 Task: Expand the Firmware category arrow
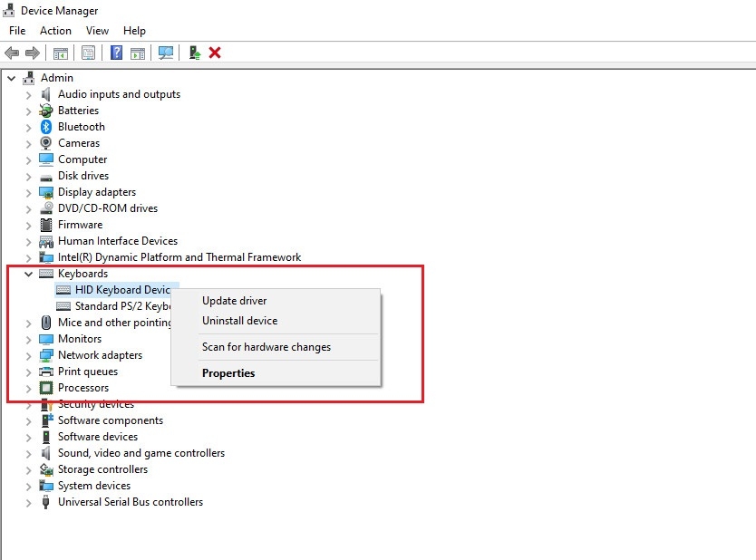pyautogui.click(x=28, y=226)
